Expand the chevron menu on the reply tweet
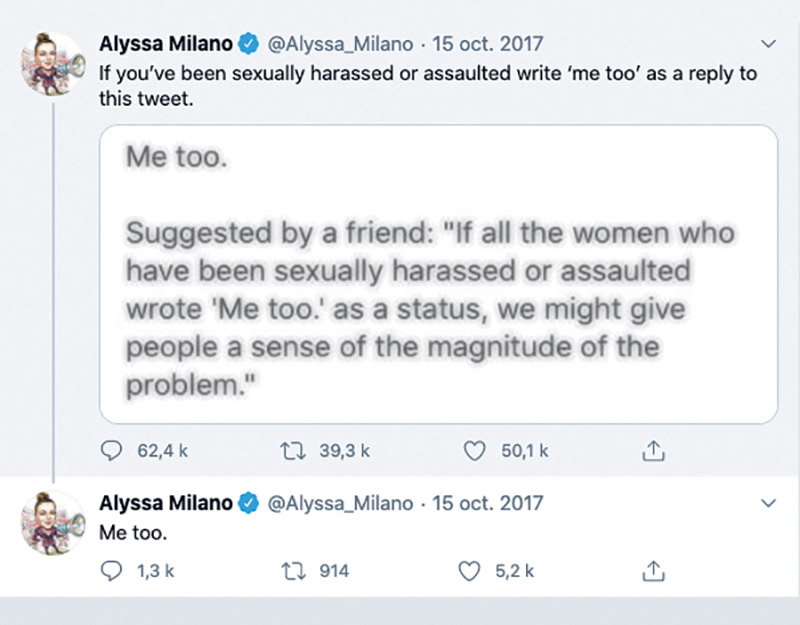Viewport: 800px width, 625px height. click(x=768, y=501)
